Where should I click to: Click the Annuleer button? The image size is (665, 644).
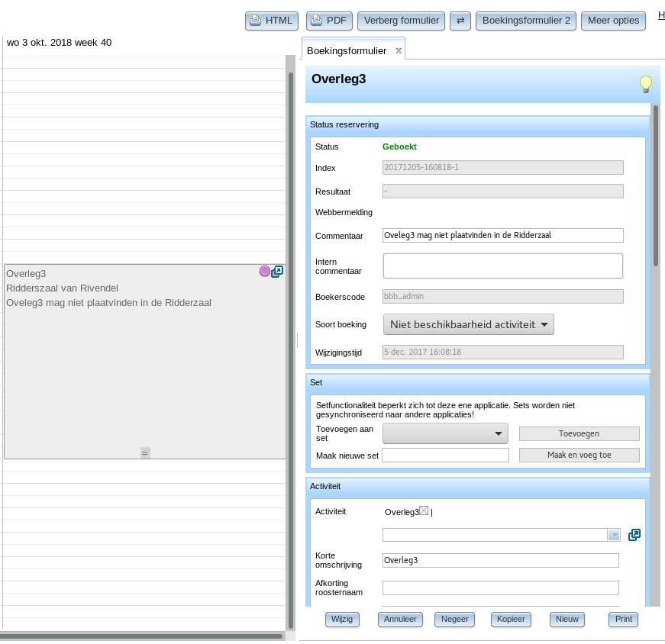(400, 619)
